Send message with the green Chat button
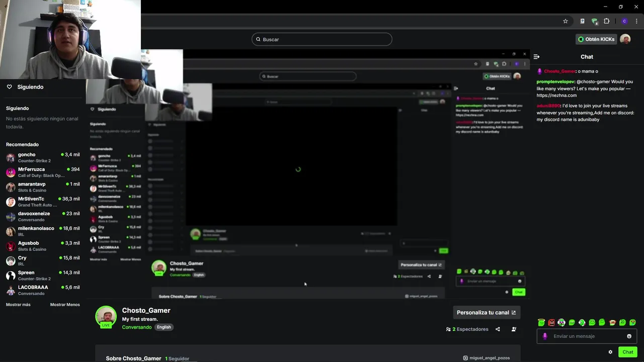This screenshot has width=644, height=362. point(627,352)
